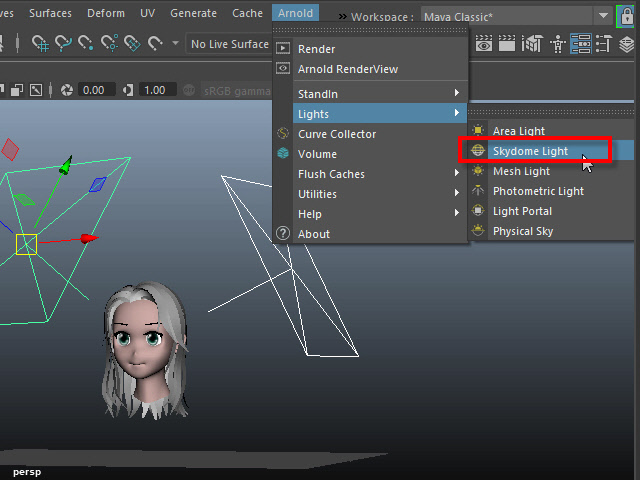
Task: Open the Workspace dropdown
Action: (603, 17)
